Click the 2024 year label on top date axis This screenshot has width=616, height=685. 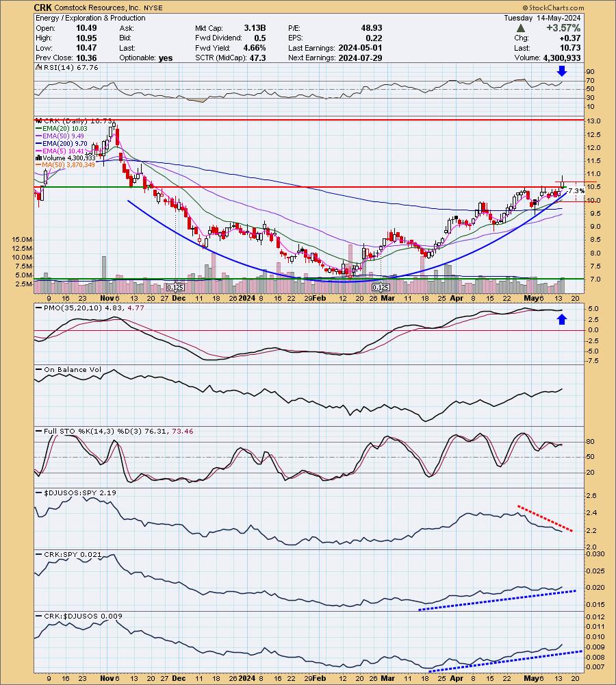(x=246, y=299)
